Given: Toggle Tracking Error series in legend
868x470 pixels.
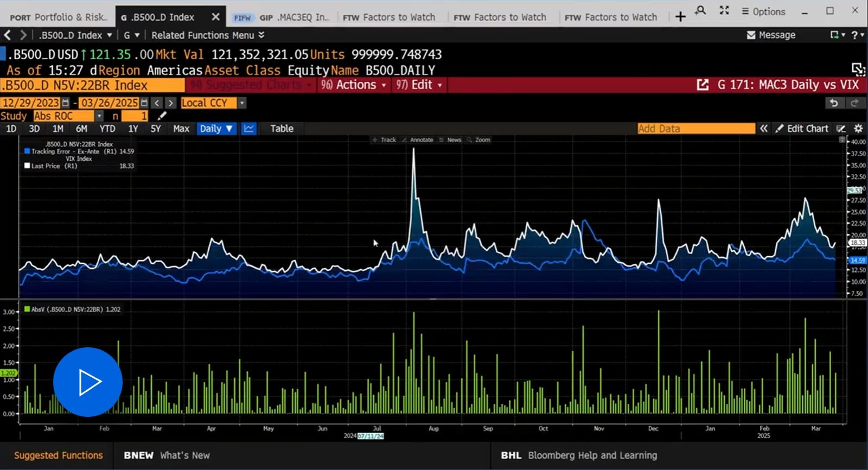Looking at the screenshot, I should click(27, 151).
